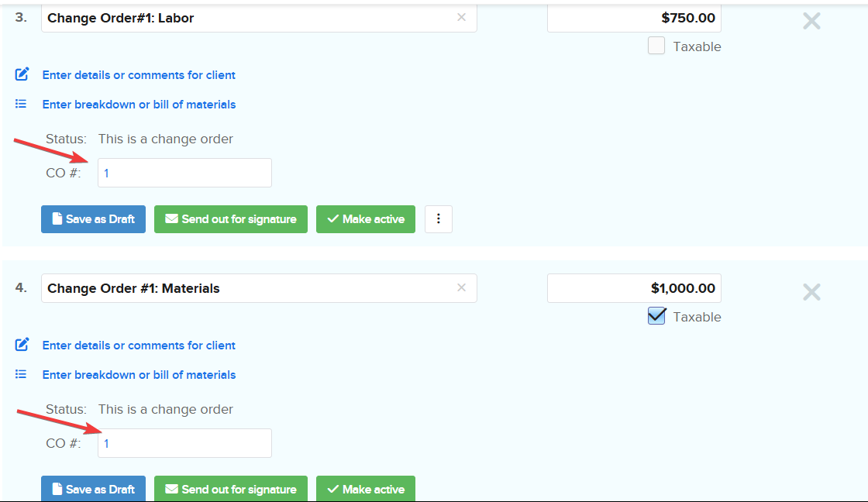
Task: Click the breakdown list icon for item 4
Action: [22, 374]
